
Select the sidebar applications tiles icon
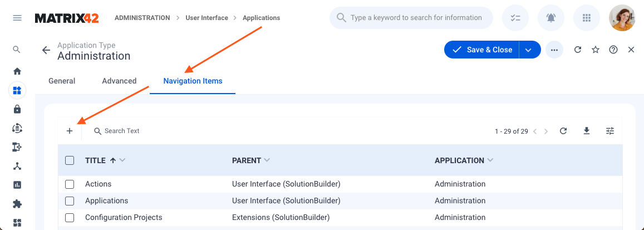click(17, 90)
